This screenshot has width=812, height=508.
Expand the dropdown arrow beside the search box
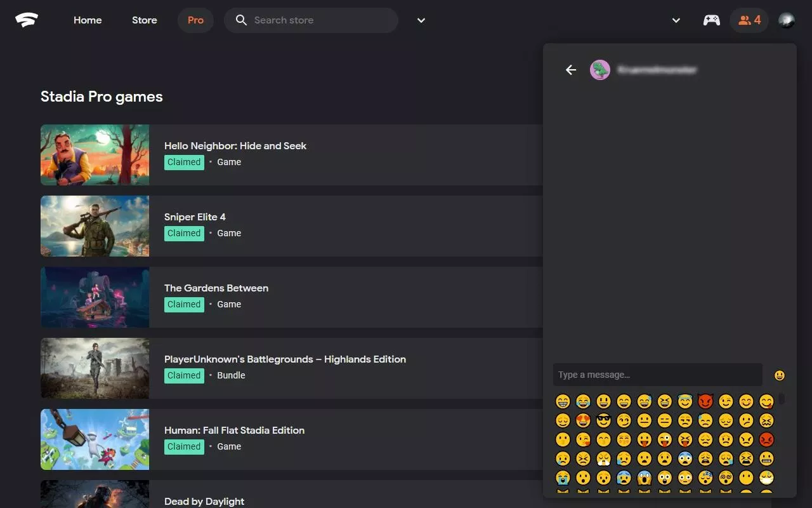pyautogui.click(x=421, y=20)
